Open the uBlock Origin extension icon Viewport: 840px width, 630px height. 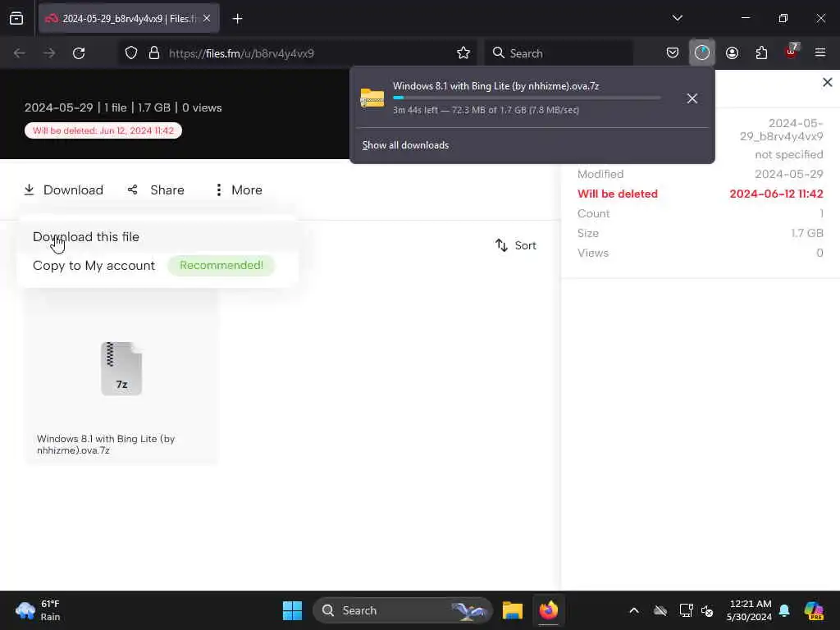point(792,52)
